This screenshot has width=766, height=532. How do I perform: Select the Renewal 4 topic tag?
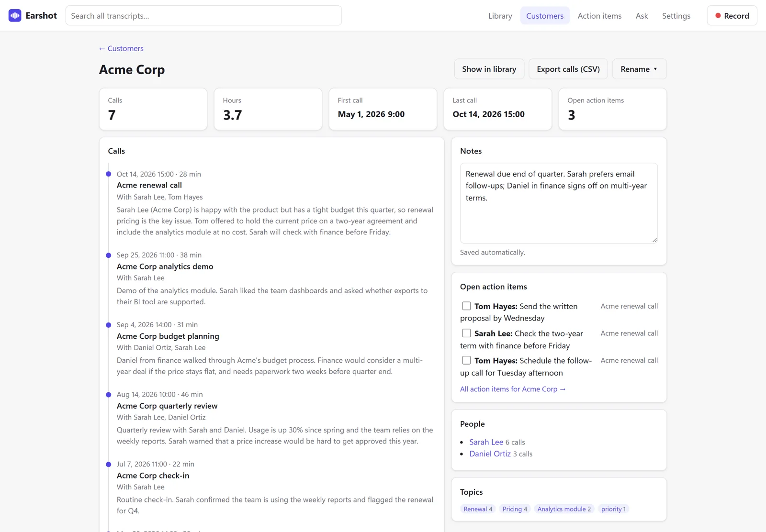pos(478,509)
